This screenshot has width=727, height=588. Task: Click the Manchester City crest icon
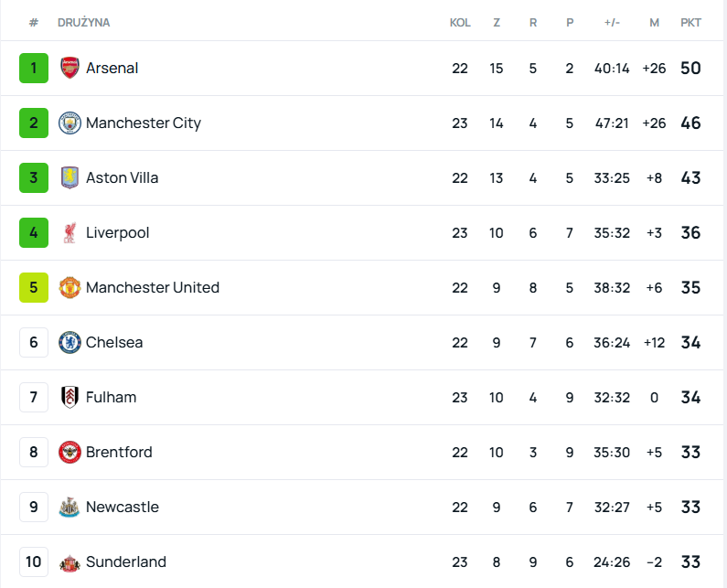point(69,123)
